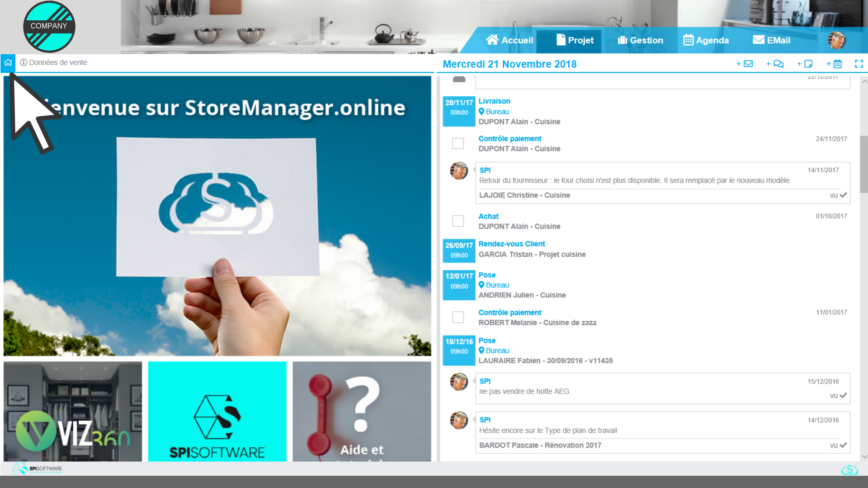Open Pose event for LAURAIRE Fabien
The image size is (868, 488).
(x=487, y=341)
